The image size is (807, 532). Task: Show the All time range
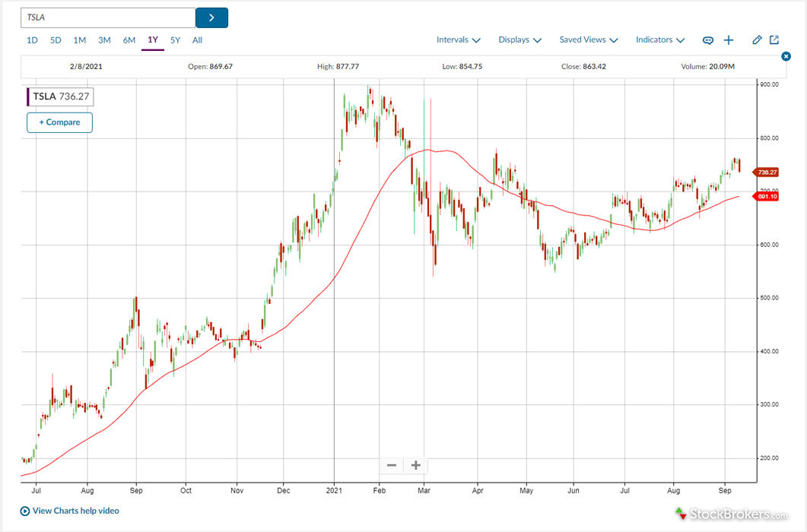[x=197, y=40]
